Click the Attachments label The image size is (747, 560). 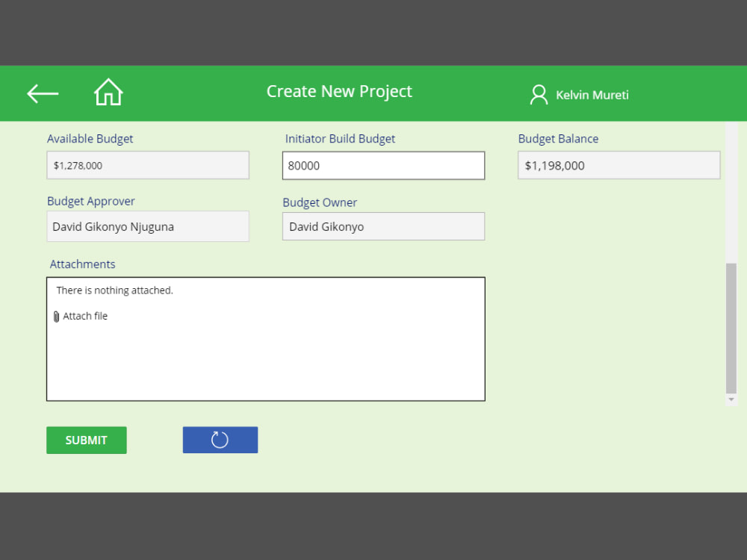tap(82, 264)
